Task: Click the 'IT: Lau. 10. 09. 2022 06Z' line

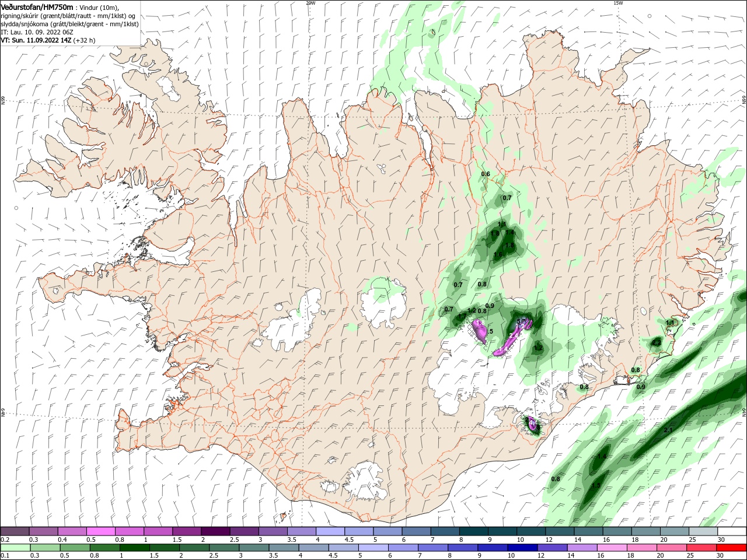Action: tap(37, 32)
